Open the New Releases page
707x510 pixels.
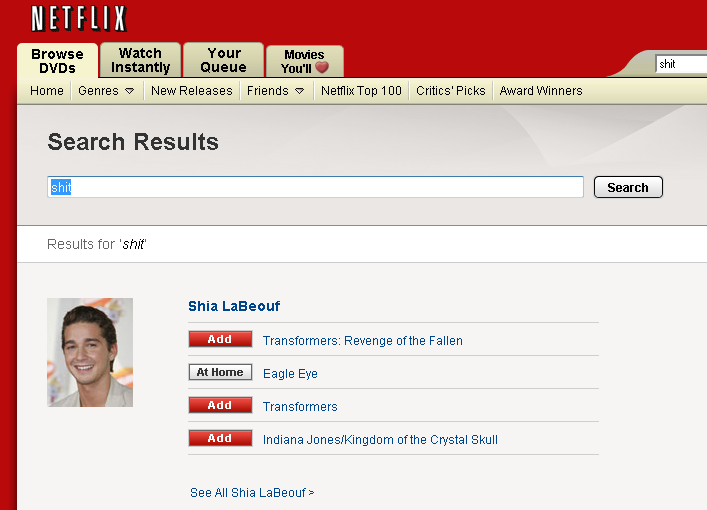(192, 91)
